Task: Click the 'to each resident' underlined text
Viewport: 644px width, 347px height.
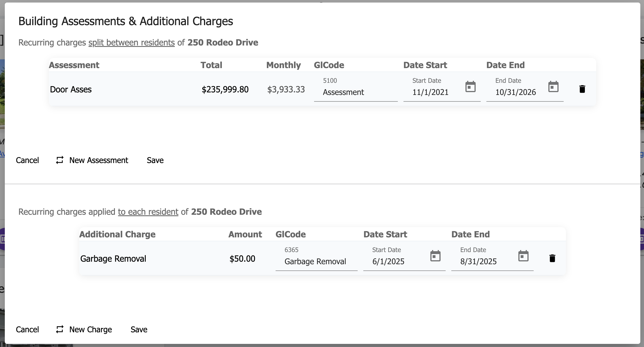Action: (x=148, y=212)
